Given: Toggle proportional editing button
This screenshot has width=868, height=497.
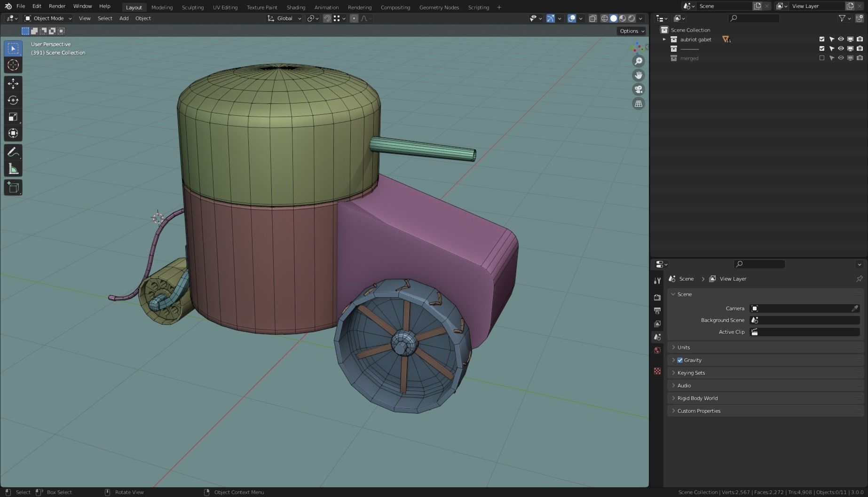Looking at the screenshot, I should click(354, 18).
